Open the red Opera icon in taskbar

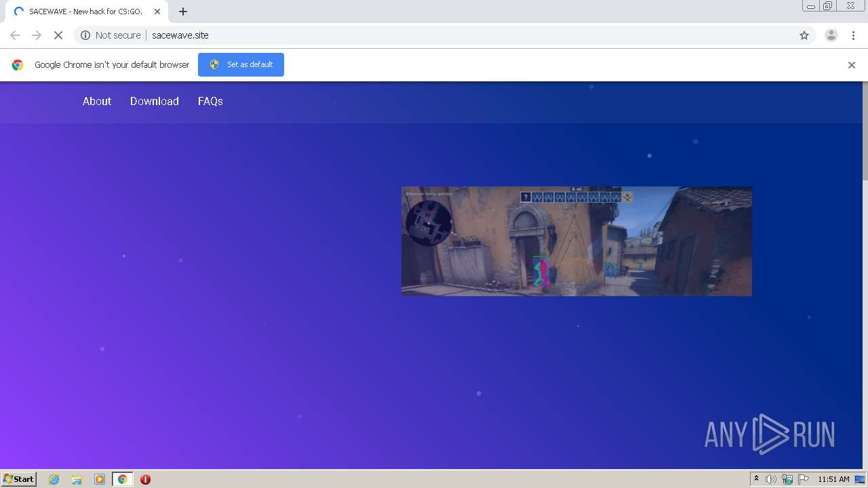[145, 479]
